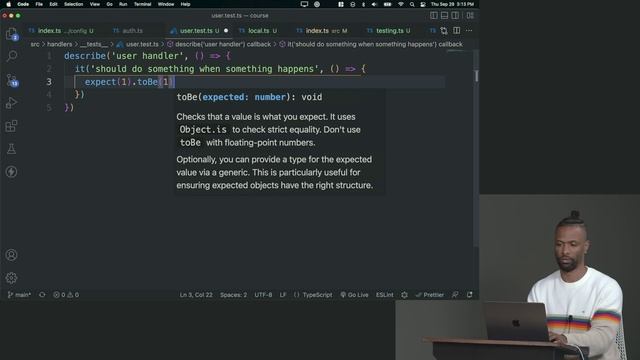Place cursor on expect(1).toBe(1 line

point(130,82)
